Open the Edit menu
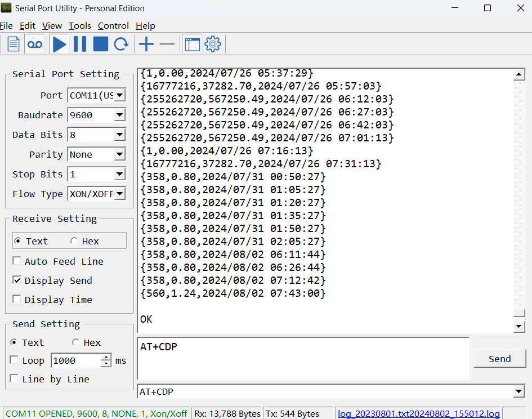The width and height of the screenshot is (532, 419). click(x=28, y=26)
